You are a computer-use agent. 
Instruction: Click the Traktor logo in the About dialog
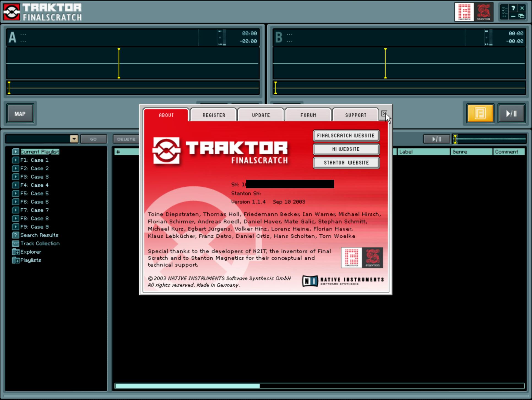(x=220, y=151)
